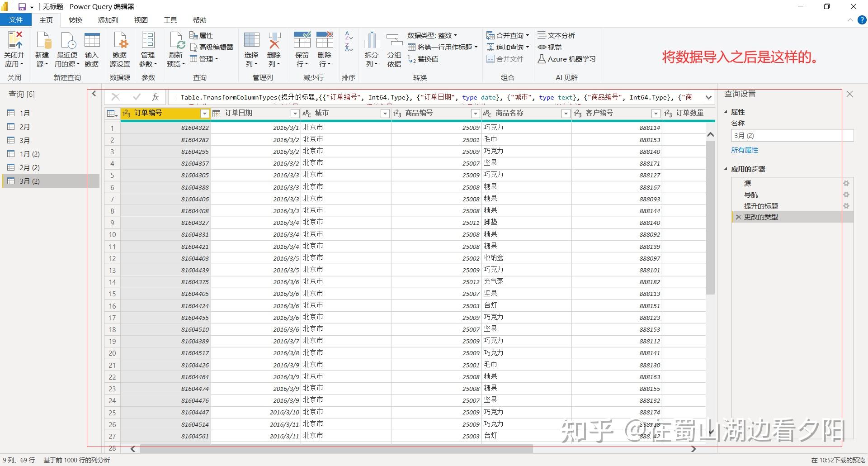Click the 管理参数 (Manage Parameters) icon
Screen dimensions: 868x466
pos(148,40)
